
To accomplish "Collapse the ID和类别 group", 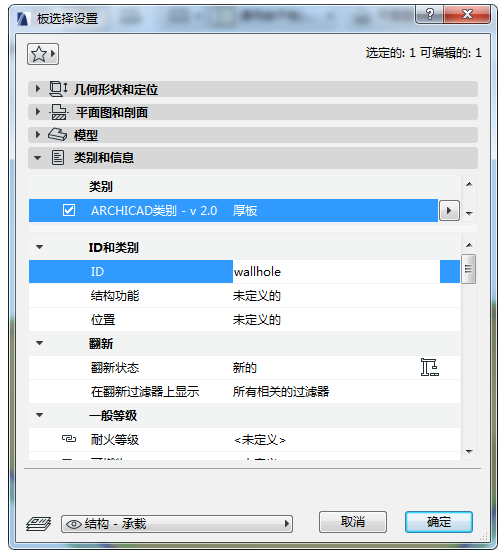I will [40, 247].
